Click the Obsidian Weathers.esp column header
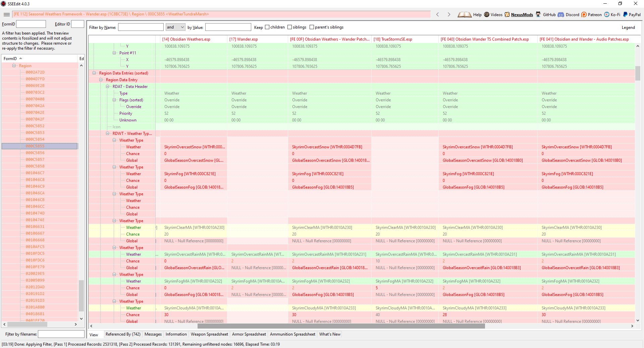This screenshot has height=348, width=644. tap(194, 39)
